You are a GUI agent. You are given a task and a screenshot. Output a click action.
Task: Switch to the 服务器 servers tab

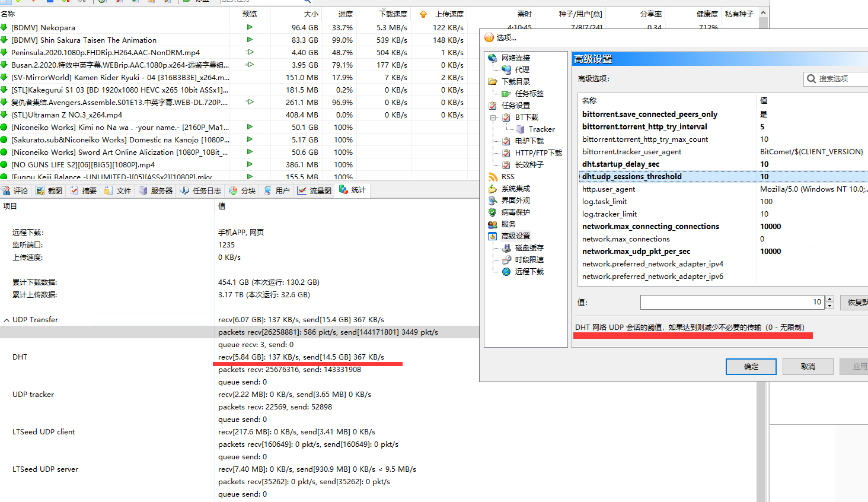(x=156, y=190)
